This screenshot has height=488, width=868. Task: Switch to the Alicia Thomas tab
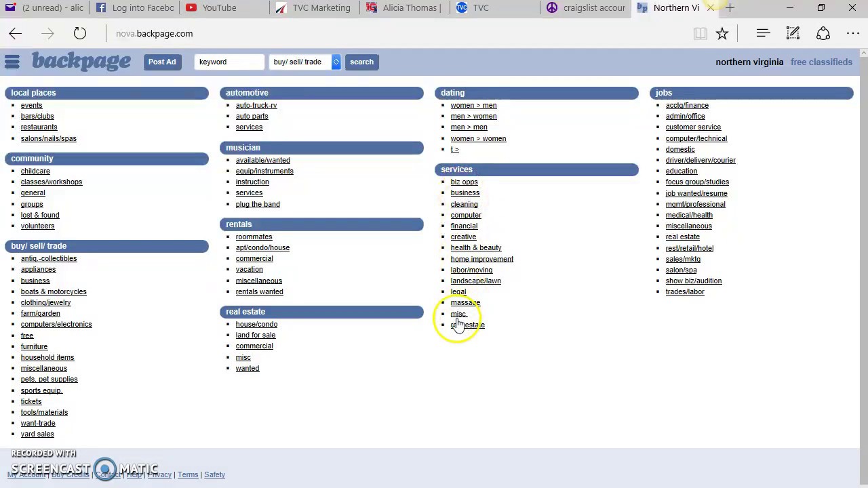tap(405, 8)
